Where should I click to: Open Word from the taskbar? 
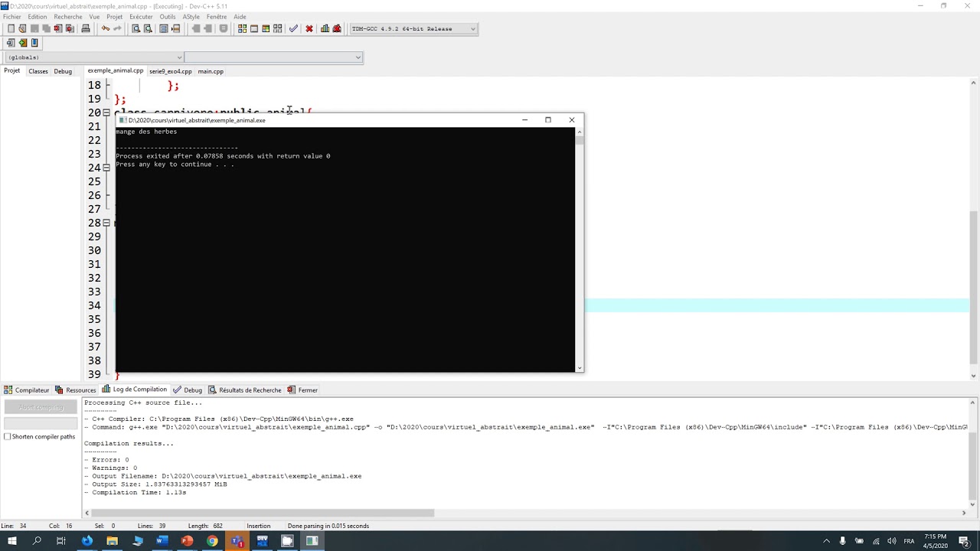coord(162,541)
